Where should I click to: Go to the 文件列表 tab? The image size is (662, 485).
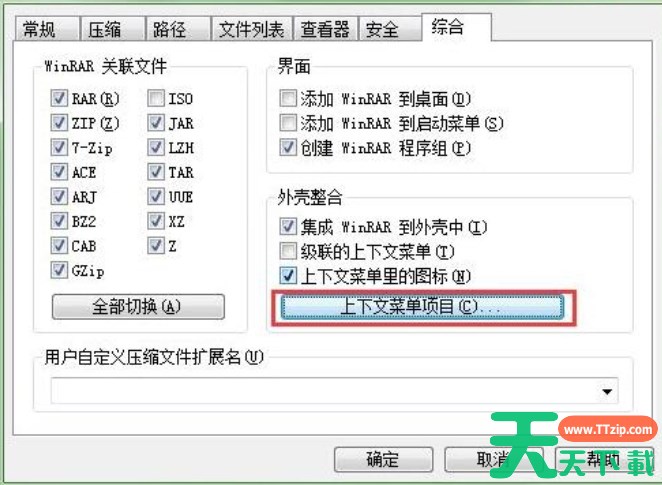(x=252, y=29)
